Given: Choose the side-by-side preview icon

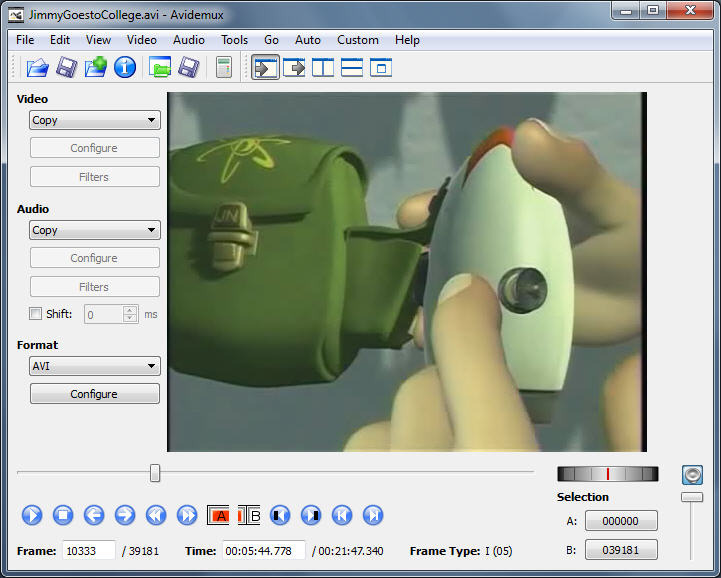Looking at the screenshot, I should [x=323, y=68].
